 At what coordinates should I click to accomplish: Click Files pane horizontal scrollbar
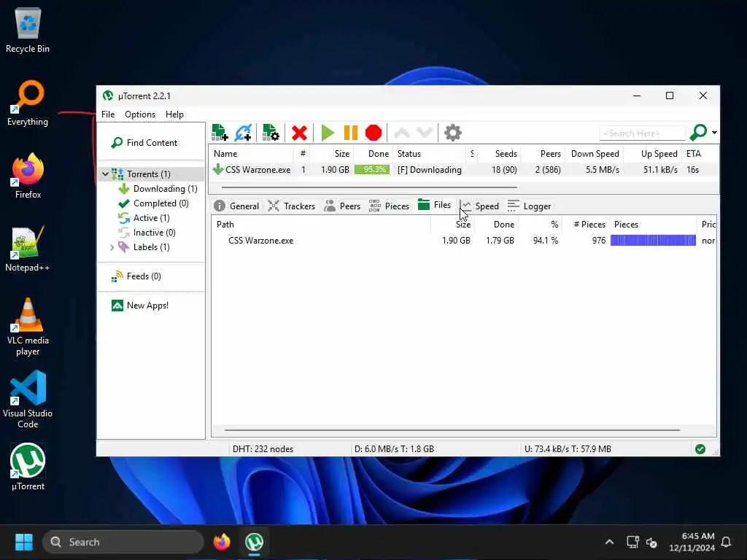[x=452, y=430]
